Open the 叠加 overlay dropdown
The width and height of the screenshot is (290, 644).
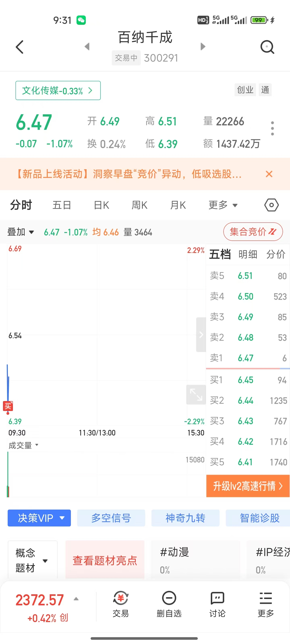click(21, 232)
